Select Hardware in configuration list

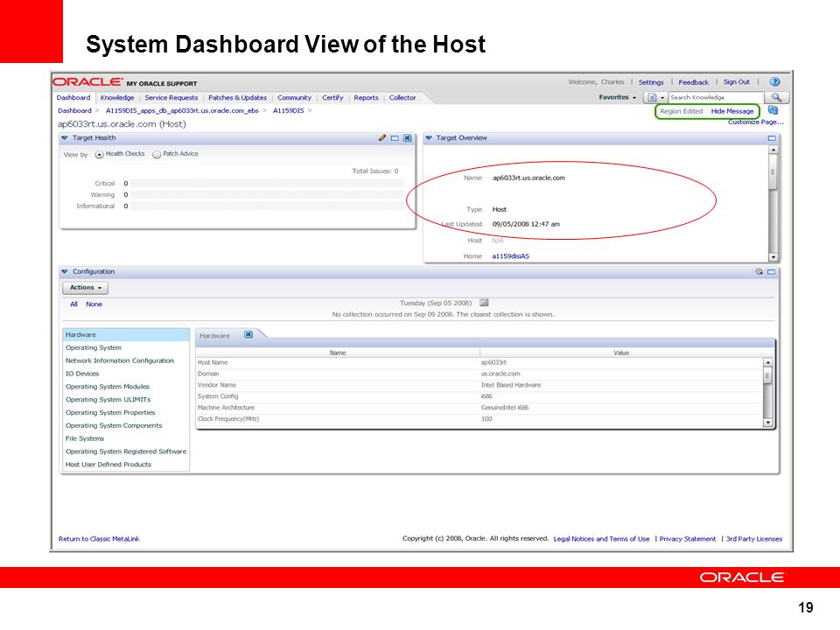point(126,335)
